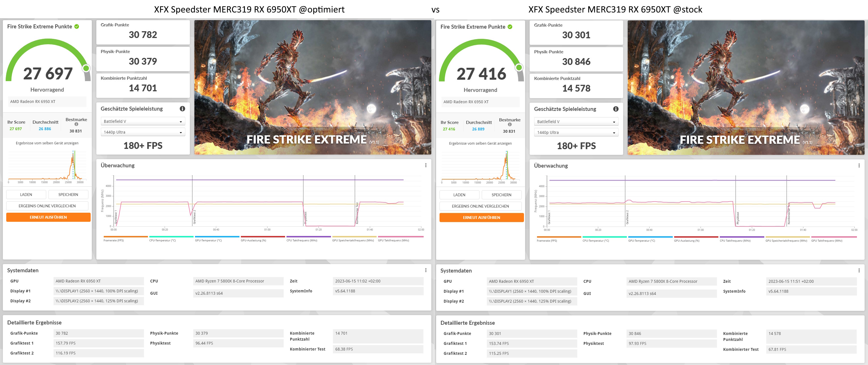Click orange ERNEUT AUSFÜHREN in stock panel

pyautogui.click(x=481, y=218)
